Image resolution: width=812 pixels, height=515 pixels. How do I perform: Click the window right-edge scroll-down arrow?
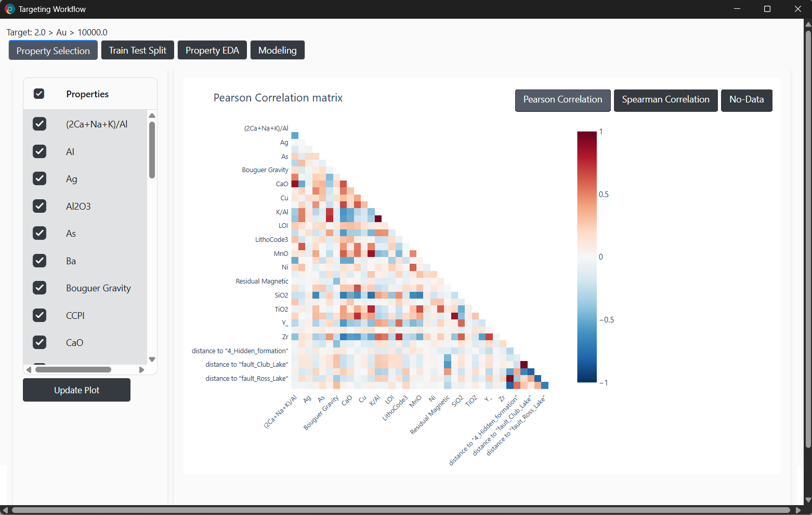(x=808, y=500)
